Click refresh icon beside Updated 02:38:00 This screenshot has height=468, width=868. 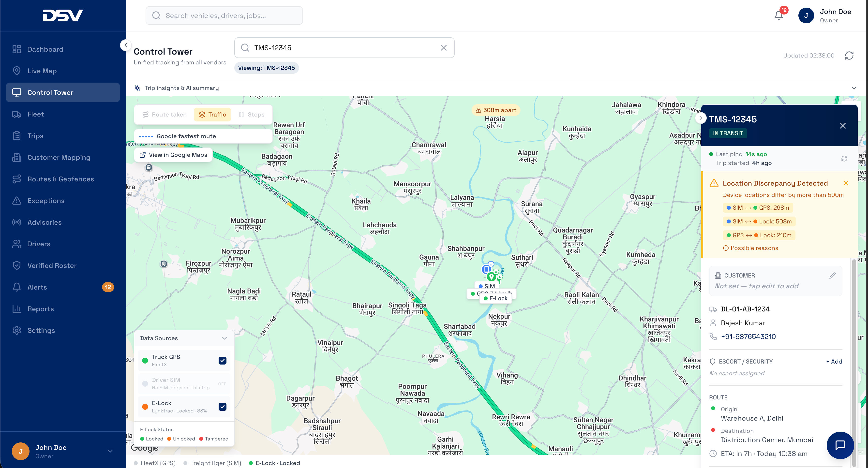[x=849, y=56]
